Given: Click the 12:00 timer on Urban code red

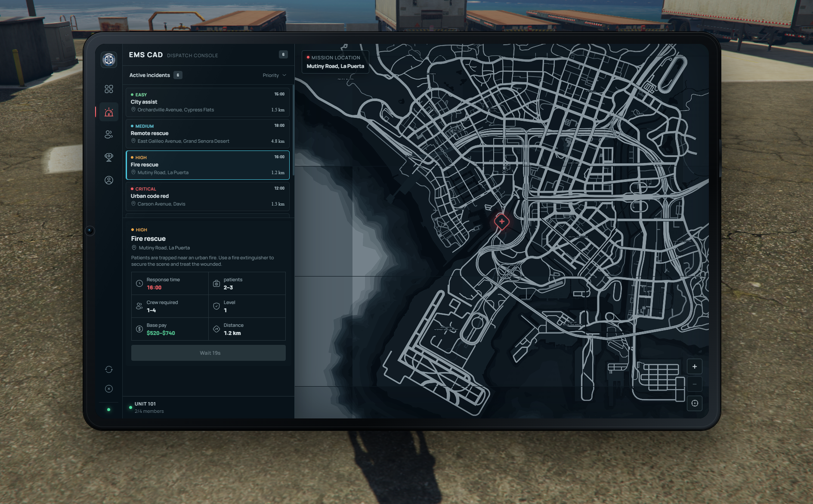Looking at the screenshot, I should click(x=279, y=188).
